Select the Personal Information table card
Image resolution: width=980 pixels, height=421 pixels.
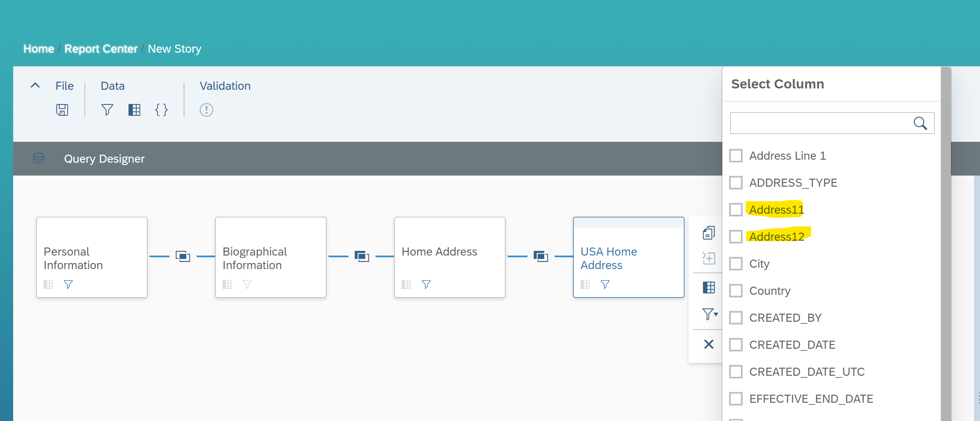pos(92,257)
